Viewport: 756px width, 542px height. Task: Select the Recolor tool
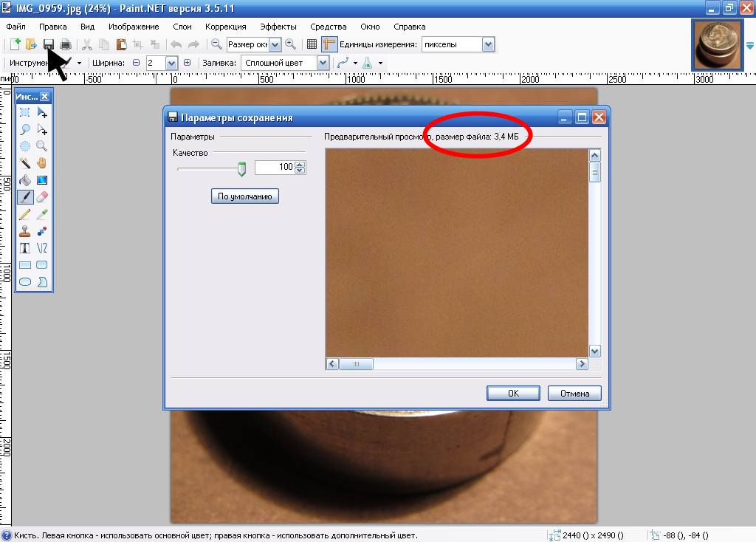[42, 231]
